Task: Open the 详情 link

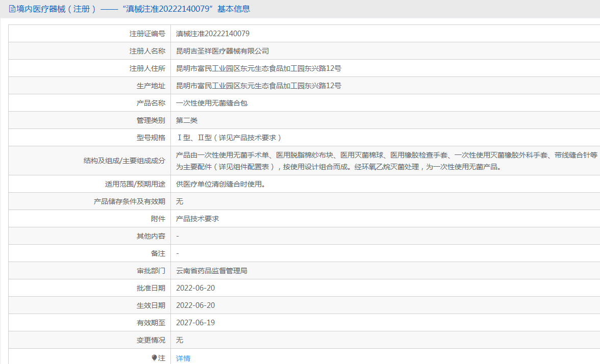Action: click(x=183, y=358)
